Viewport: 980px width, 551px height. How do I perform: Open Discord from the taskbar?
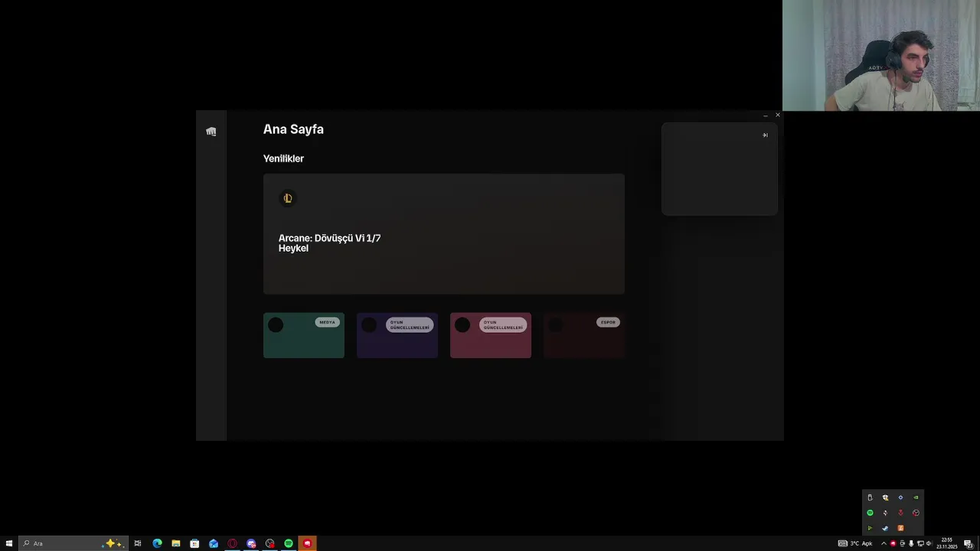pyautogui.click(x=251, y=543)
